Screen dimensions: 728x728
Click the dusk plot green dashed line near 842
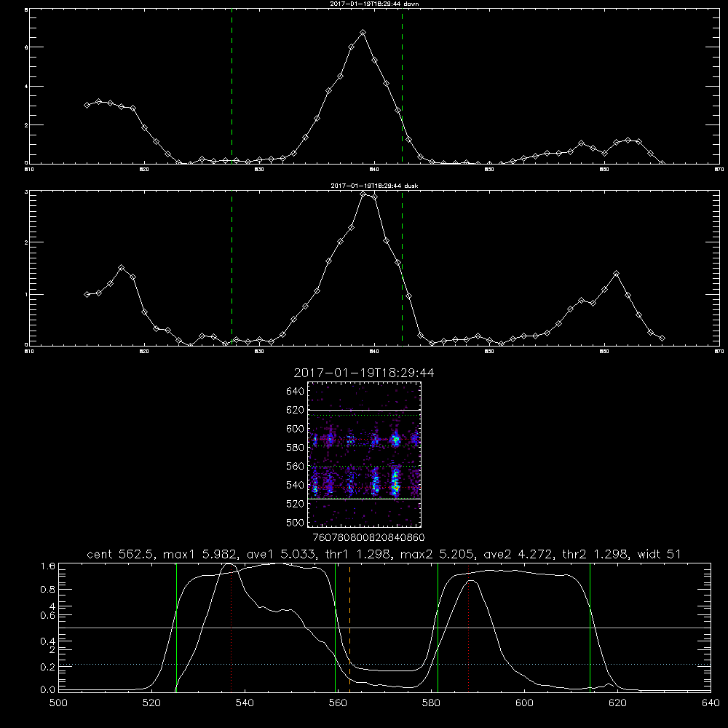click(402, 268)
